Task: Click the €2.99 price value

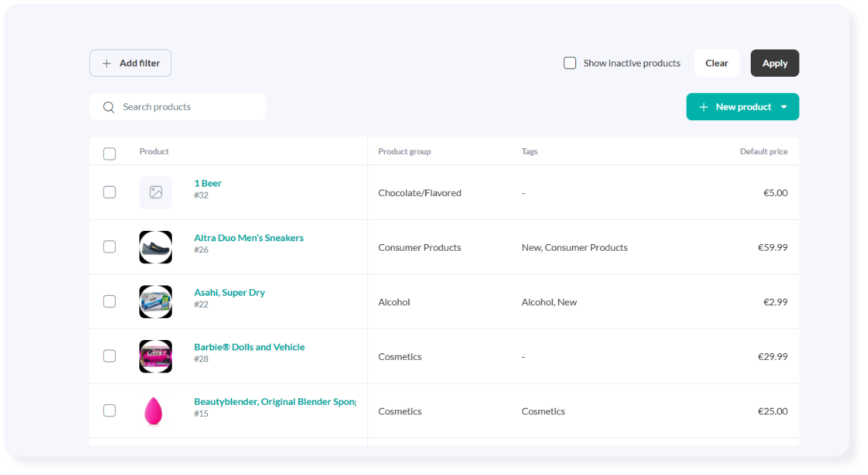Action: coord(776,302)
